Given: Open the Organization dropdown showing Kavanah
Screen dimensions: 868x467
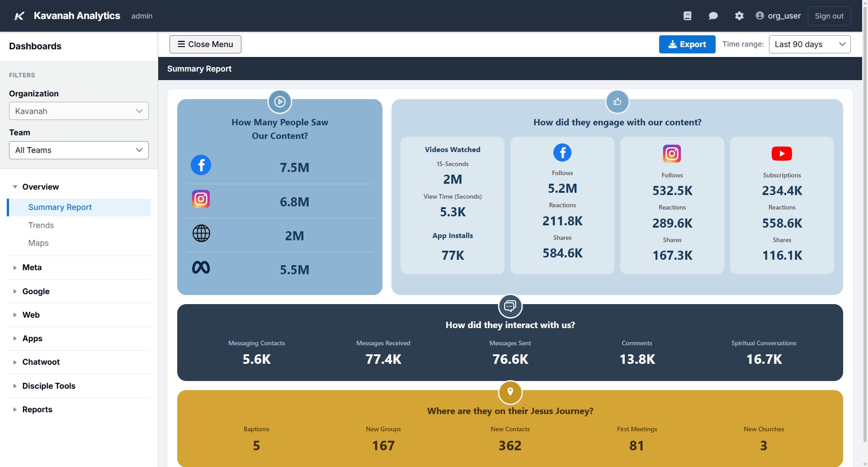Looking at the screenshot, I should pyautogui.click(x=79, y=111).
